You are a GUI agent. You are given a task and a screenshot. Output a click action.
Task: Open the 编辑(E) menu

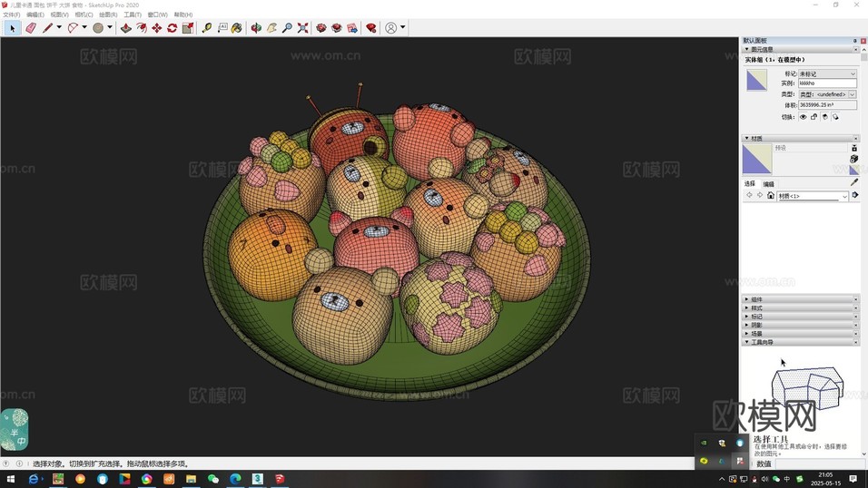[35, 15]
